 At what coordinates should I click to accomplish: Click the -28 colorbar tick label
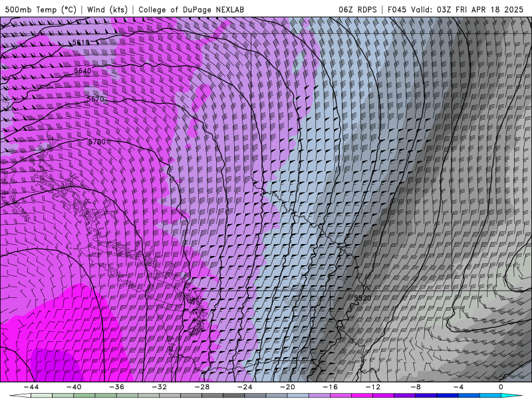pos(202,387)
